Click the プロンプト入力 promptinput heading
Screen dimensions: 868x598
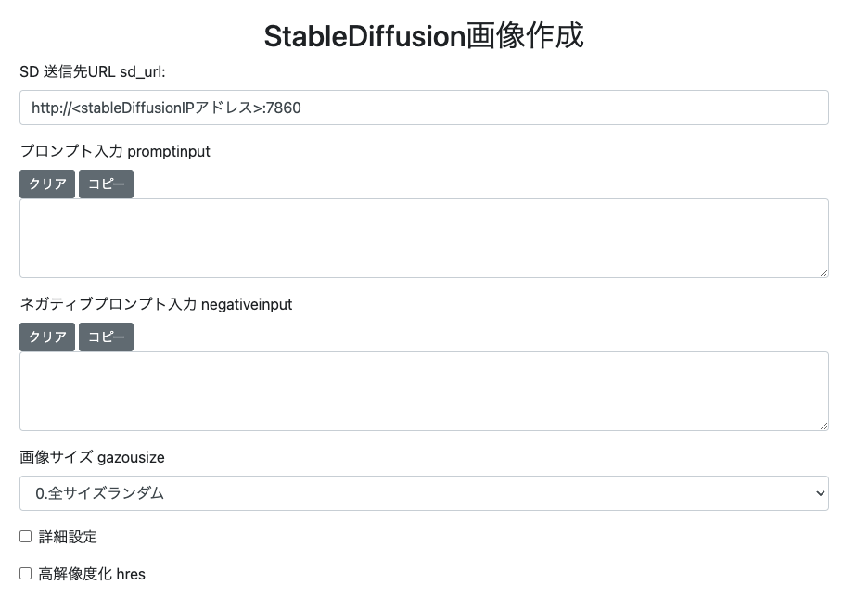click(114, 151)
